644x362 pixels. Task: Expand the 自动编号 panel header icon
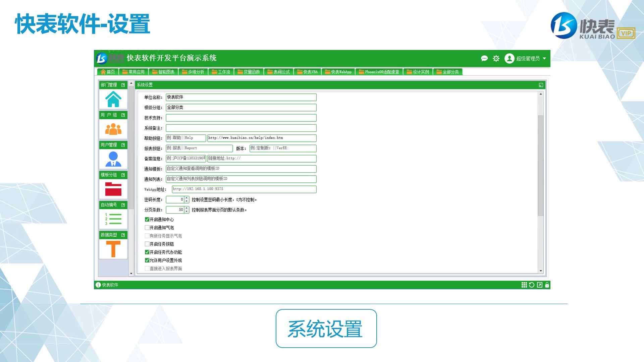[123, 205]
